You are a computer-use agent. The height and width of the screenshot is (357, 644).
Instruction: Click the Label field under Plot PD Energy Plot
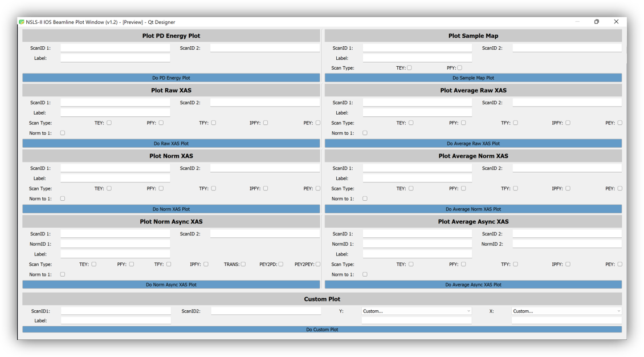point(115,58)
